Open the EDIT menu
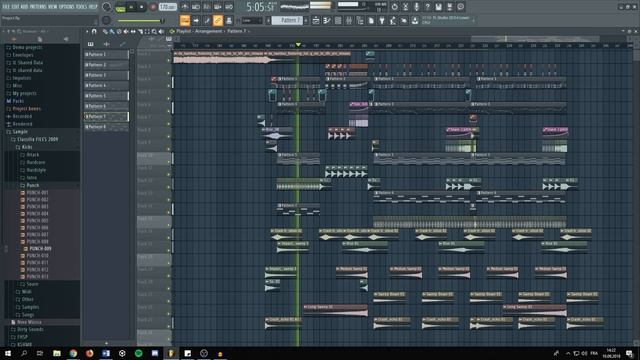This screenshot has height=360, width=640. 16,7
